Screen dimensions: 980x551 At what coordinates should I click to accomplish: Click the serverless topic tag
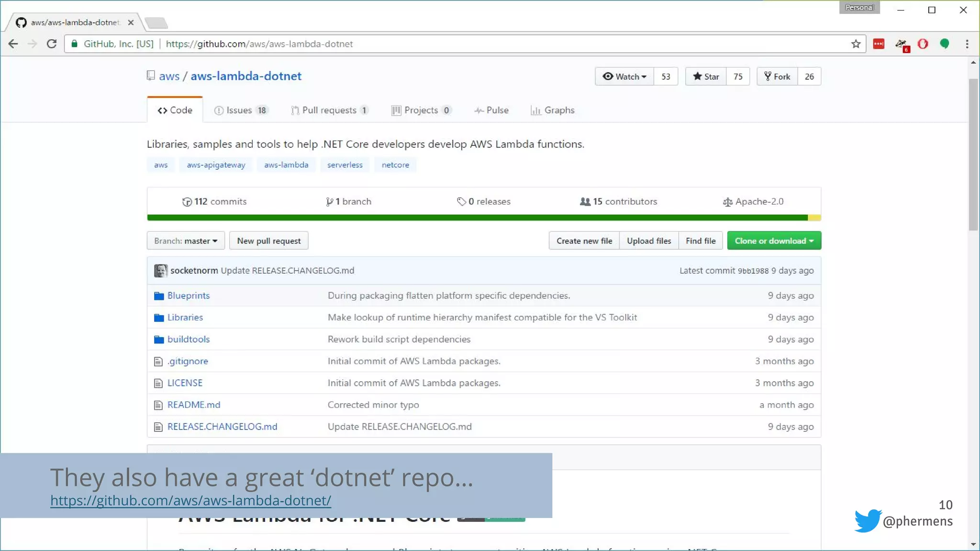coord(345,165)
